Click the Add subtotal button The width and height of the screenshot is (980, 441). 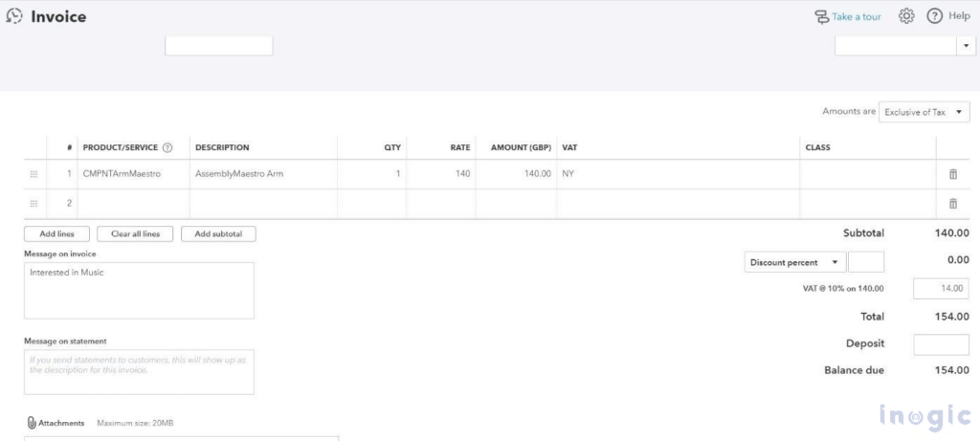[218, 234]
